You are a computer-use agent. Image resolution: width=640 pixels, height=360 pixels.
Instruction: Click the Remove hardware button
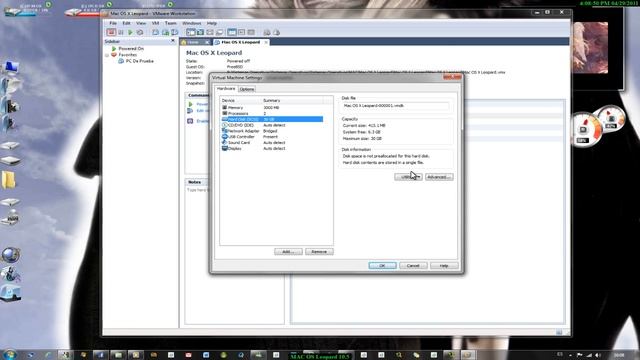pyautogui.click(x=319, y=251)
